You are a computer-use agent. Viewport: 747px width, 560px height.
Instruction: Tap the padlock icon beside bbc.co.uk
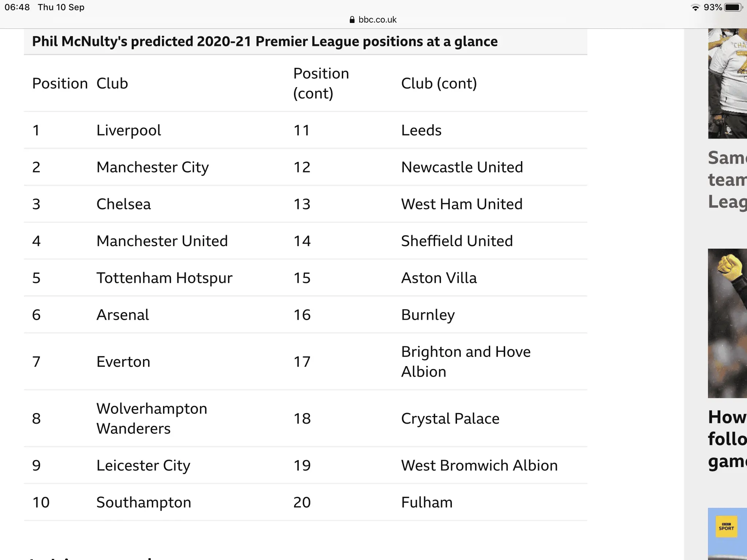pyautogui.click(x=352, y=20)
